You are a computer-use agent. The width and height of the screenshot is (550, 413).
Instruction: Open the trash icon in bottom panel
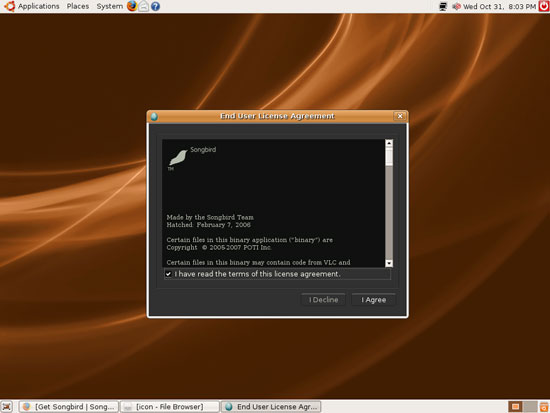coord(544,407)
